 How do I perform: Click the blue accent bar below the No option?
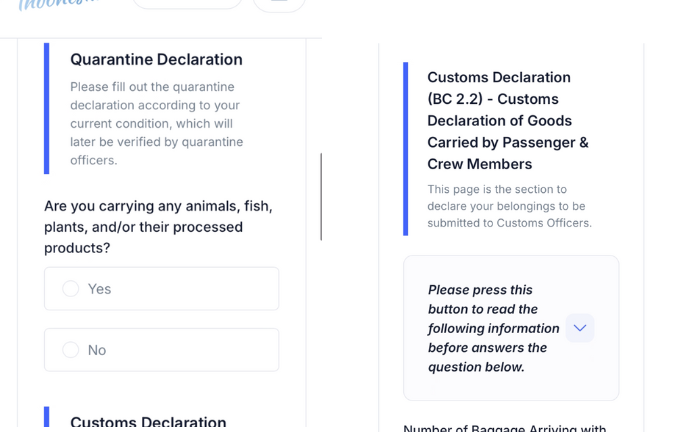click(x=46, y=419)
